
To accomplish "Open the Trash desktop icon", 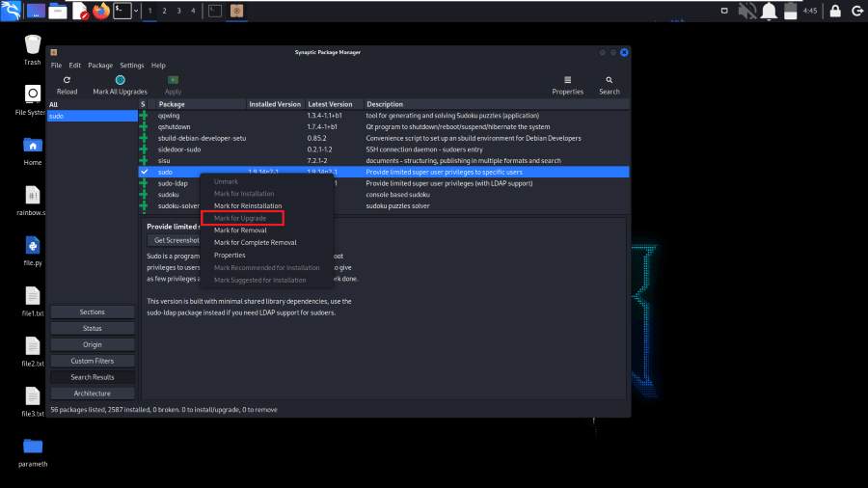I will click(x=33, y=50).
